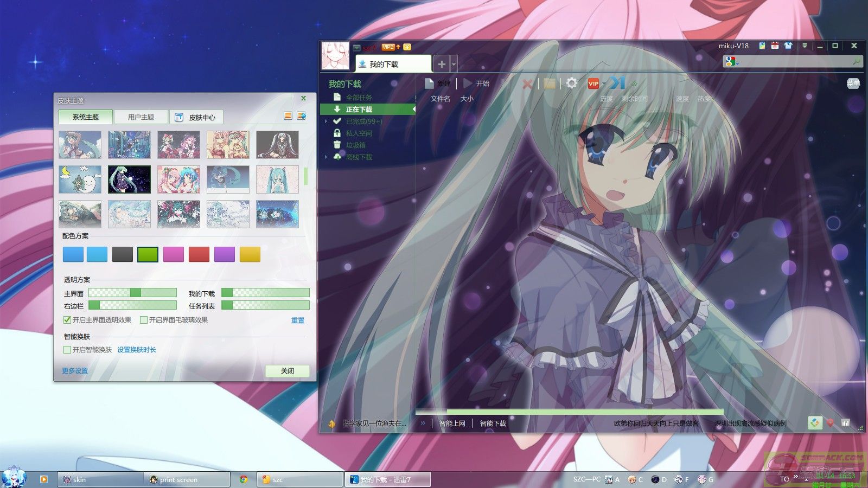
Task: Uncheck 开启主界面透明效果 checkbox
Action: pos(67,320)
